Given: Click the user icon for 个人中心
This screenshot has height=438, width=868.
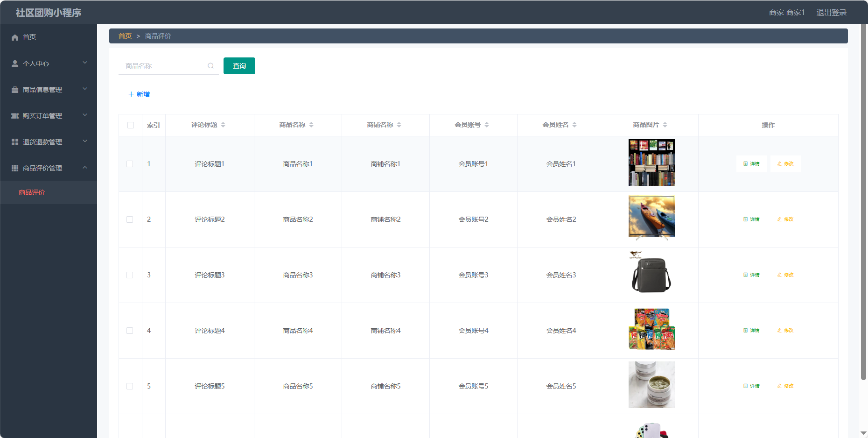Looking at the screenshot, I should (x=15, y=64).
